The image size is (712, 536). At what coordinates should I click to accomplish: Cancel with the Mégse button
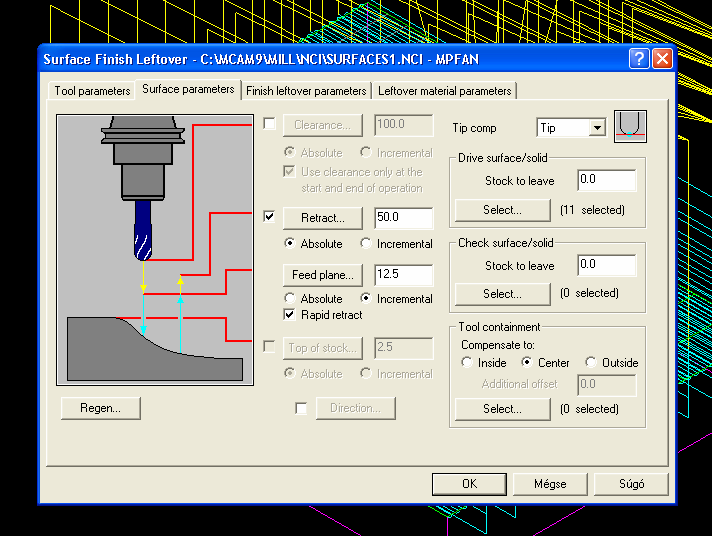(550, 484)
